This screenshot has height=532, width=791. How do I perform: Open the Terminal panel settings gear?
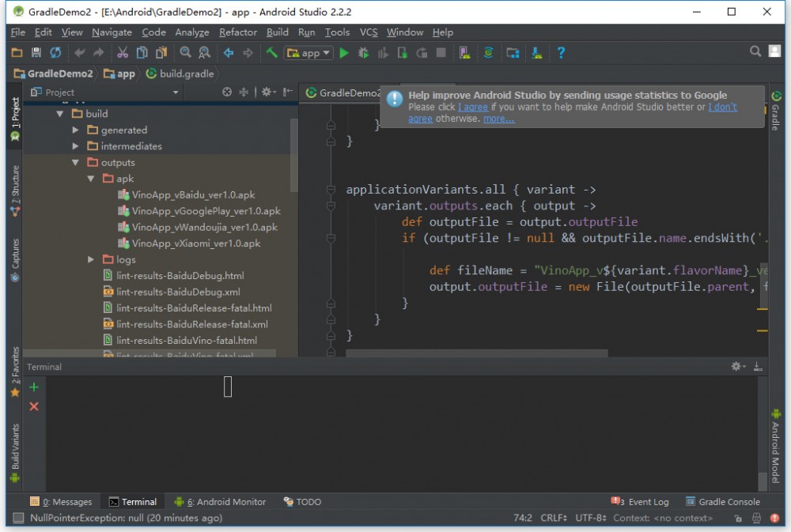734,366
